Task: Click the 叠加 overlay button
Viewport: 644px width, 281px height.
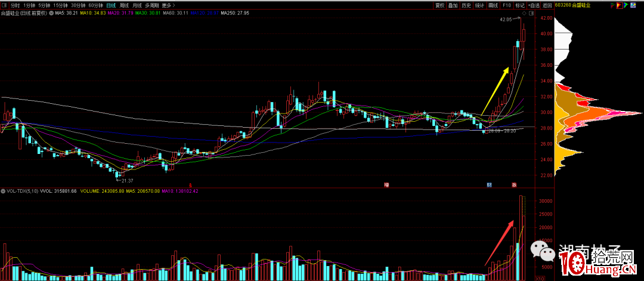Action: point(453,5)
